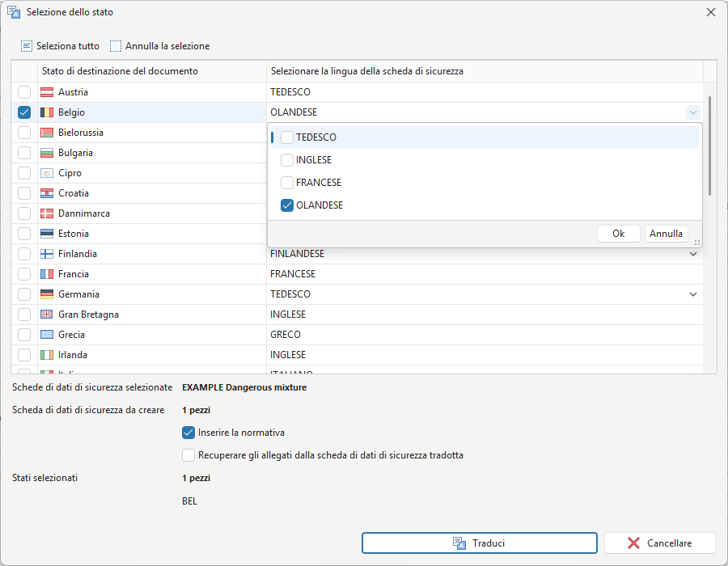Click Annulla la selezione

tap(159, 46)
